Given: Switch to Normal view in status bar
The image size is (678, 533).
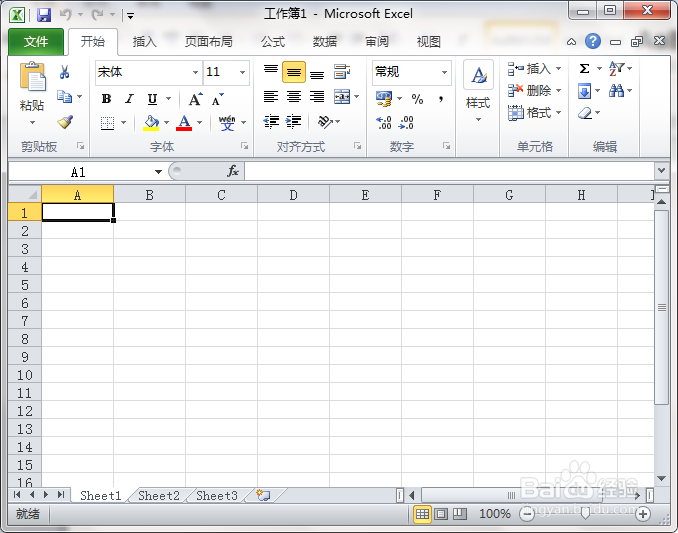Looking at the screenshot, I should click(x=422, y=514).
